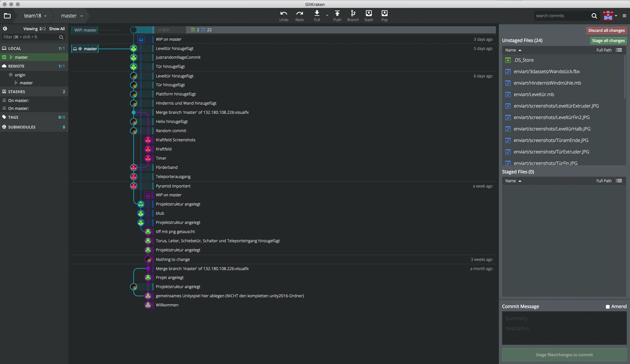Stash changes with the Stash icon
630x364 pixels.
click(x=369, y=13)
